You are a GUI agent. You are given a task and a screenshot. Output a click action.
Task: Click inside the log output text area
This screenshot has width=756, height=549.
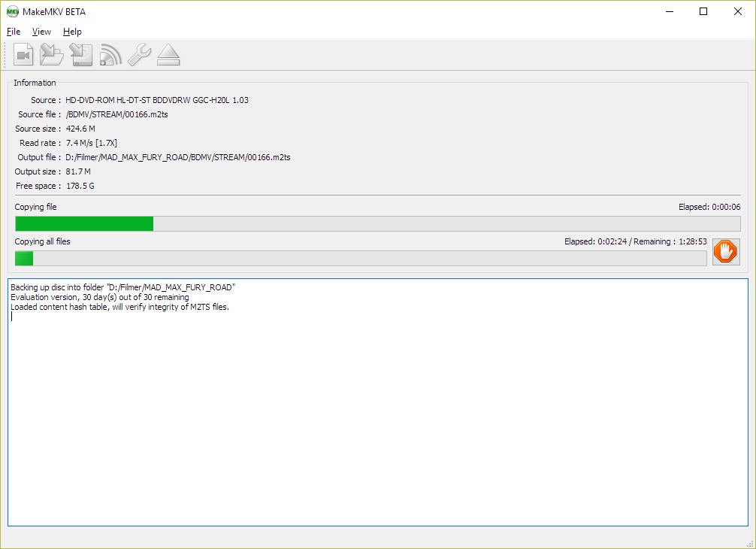click(x=378, y=402)
